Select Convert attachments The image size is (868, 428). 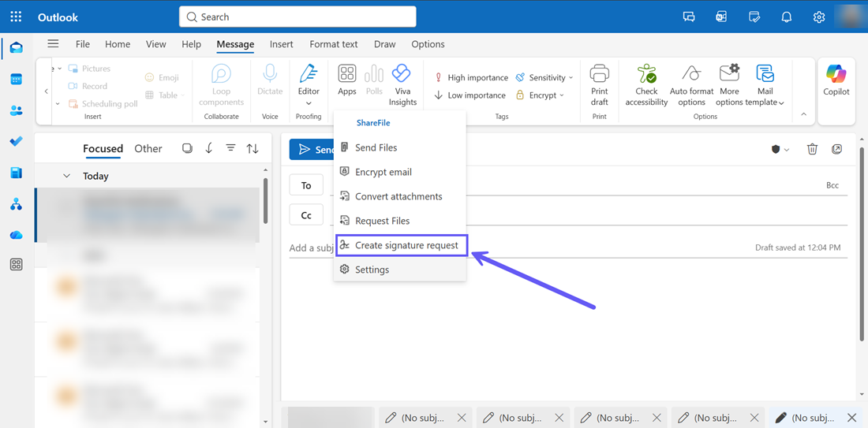tap(400, 196)
